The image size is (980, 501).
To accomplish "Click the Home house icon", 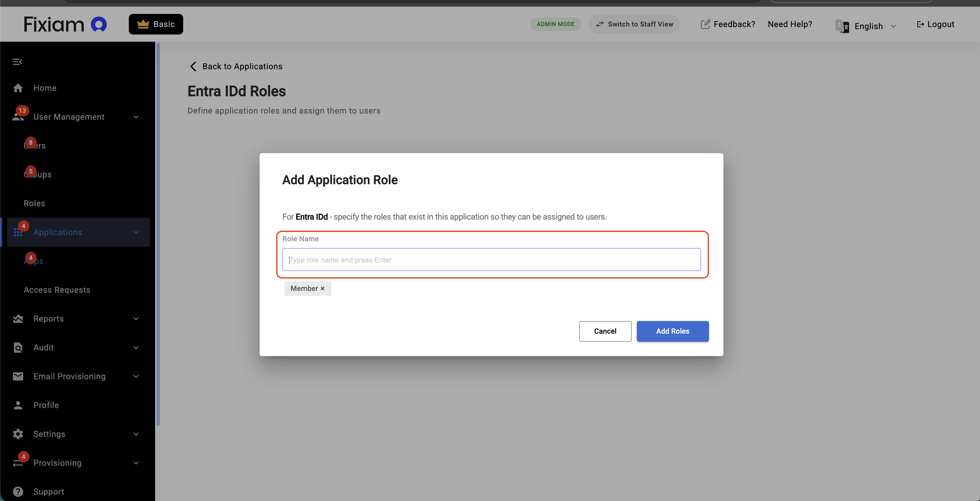I will [x=18, y=88].
